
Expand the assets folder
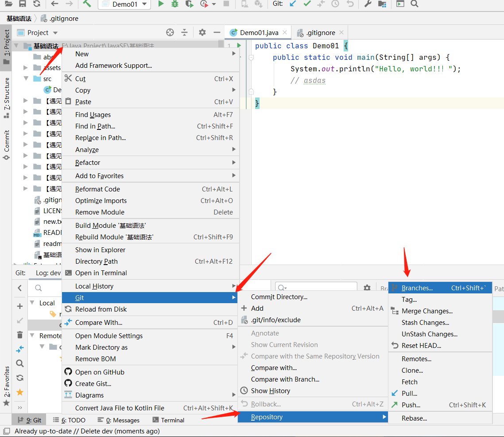point(25,67)
